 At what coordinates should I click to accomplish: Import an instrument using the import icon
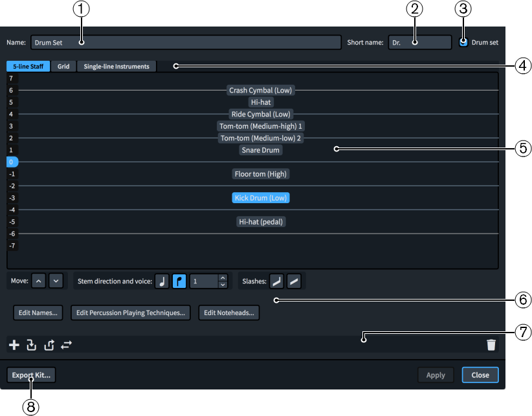click(x=31, y=345)
